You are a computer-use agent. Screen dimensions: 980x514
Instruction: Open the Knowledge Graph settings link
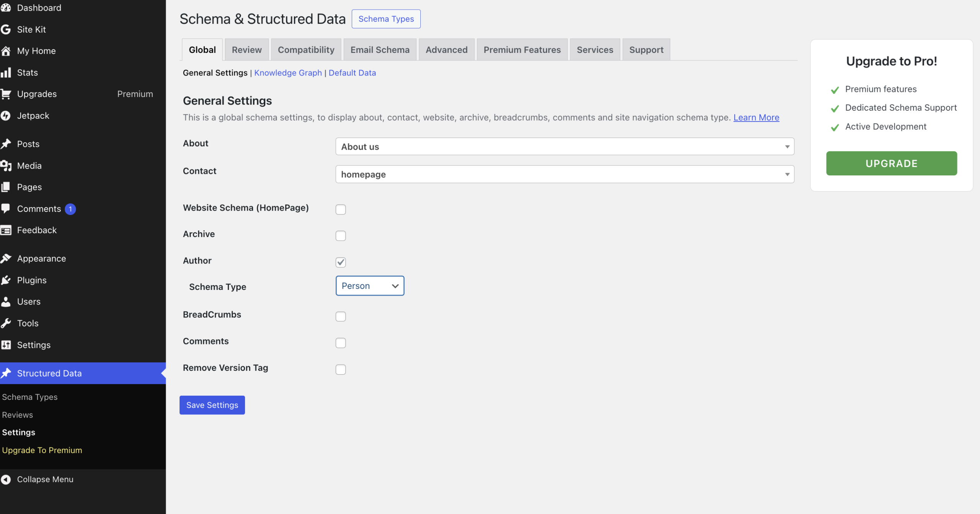tap(288, 72)
